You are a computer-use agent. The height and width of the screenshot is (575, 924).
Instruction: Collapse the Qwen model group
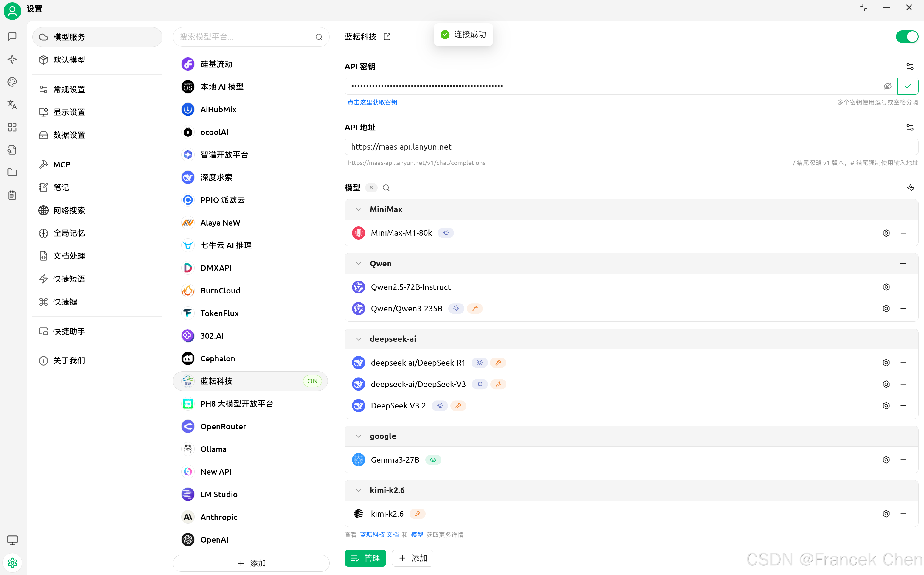358,264
